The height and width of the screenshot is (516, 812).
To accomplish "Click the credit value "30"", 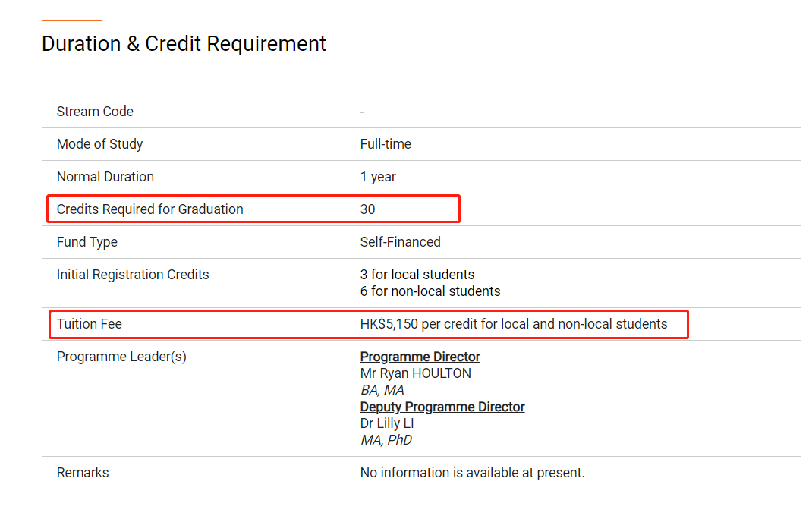I will tap(368, 209).
